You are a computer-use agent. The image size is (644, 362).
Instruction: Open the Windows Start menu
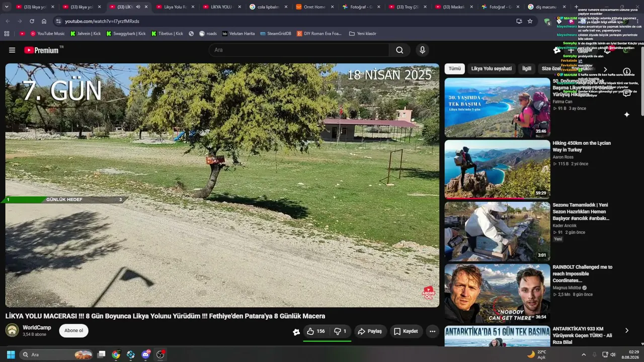click(x=11, y=354)
